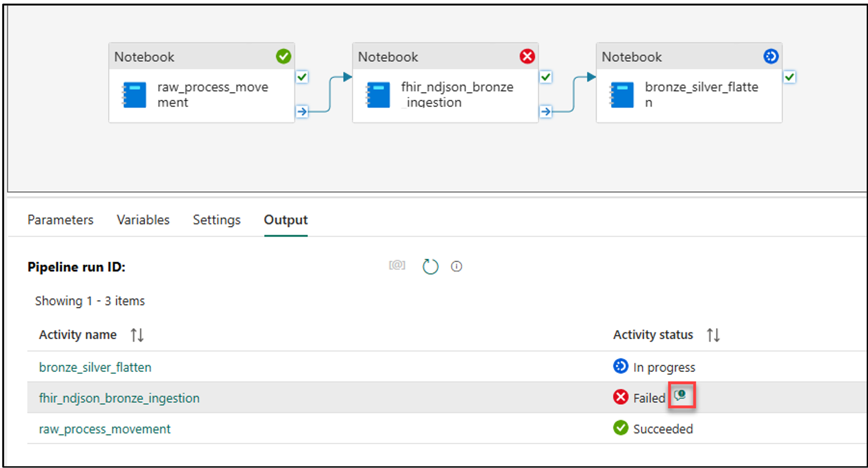The width and height of the screenshot is (868, 468).
Task: Click the red failed icon on fhir_ndjson_bronze_ingestion activity
Action: (527, 56)
